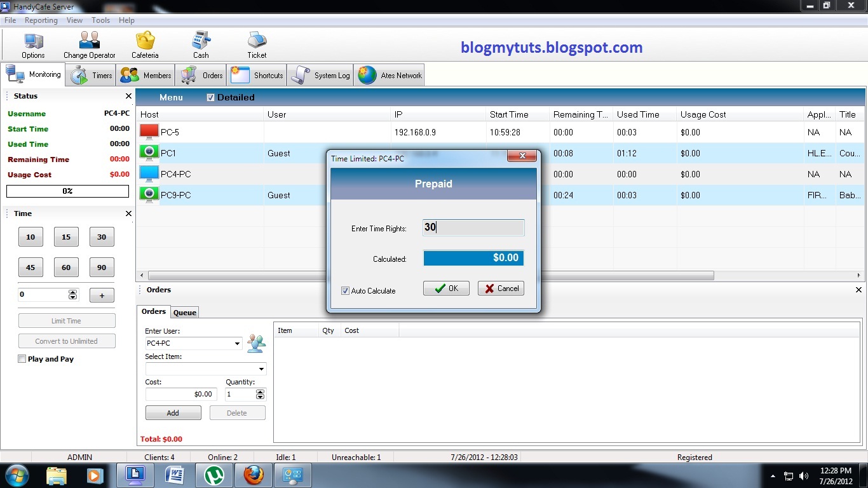Open Microsoft Word from the taskbar
The height and width of the screenshot is (488, 868).
(x=174, y=475)
